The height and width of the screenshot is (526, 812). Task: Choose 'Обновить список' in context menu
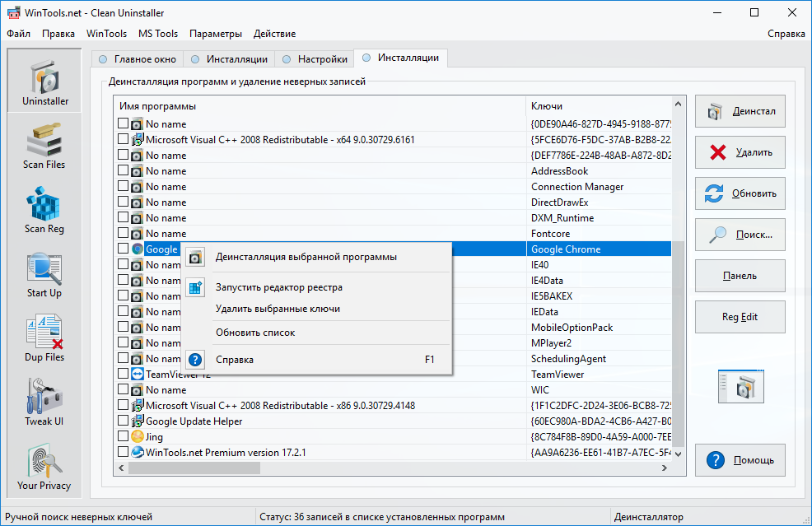[316, 333]
